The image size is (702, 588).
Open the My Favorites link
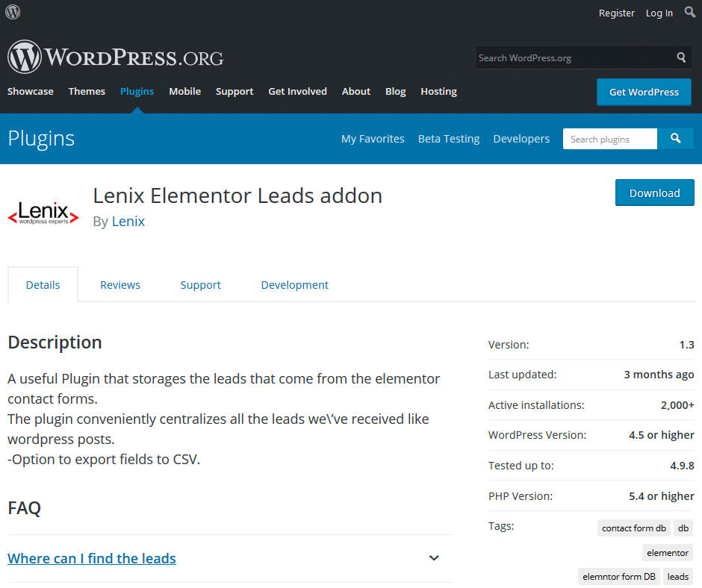pyautogui.click(x=373, y=139)
